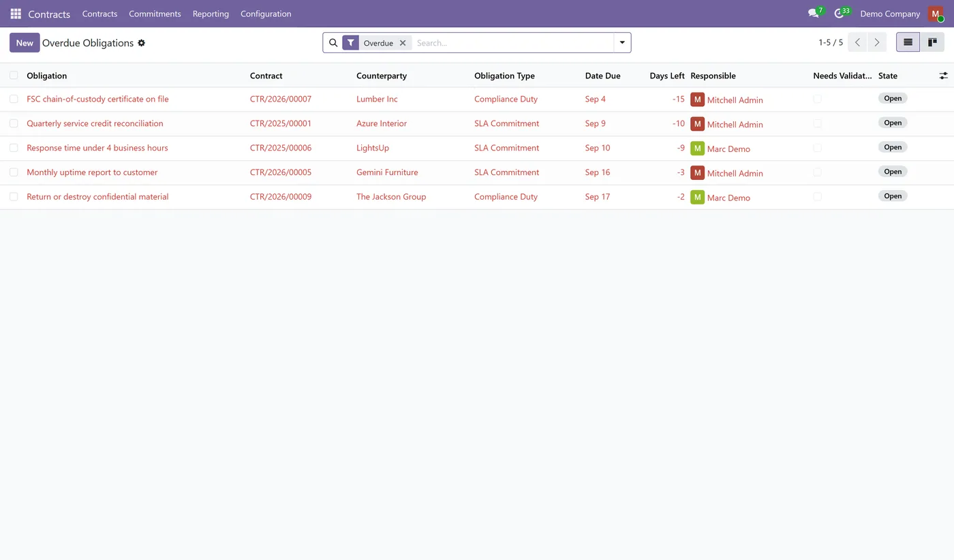Click Needs Validation checkbox in FSC row
Screen dimensions: 954x560
817,99
